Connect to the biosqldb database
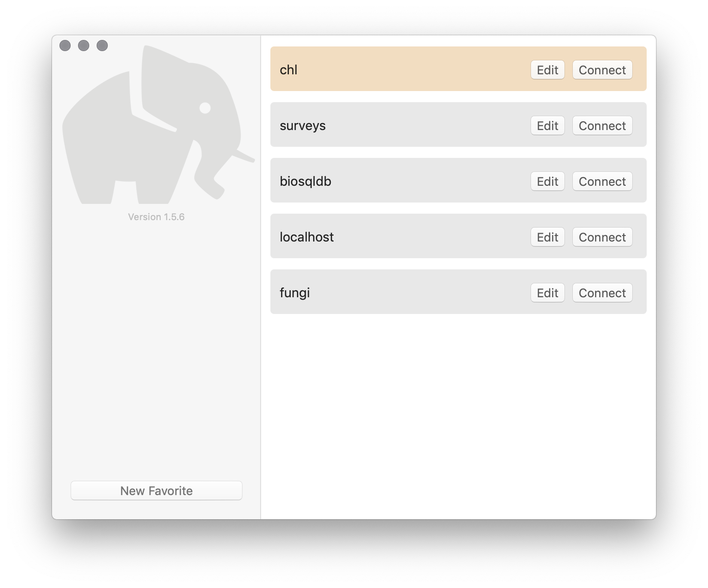The width and height of the screenshot is (708, 588). [x=602, y=181]
